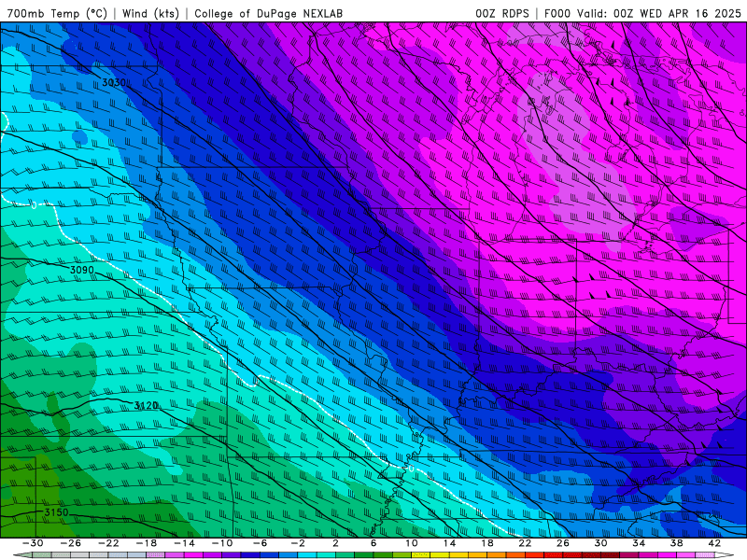Click the -30 colorbar tick label
Image resolution: width=747 pixels, height=560 pixels.
coord(33,543)
